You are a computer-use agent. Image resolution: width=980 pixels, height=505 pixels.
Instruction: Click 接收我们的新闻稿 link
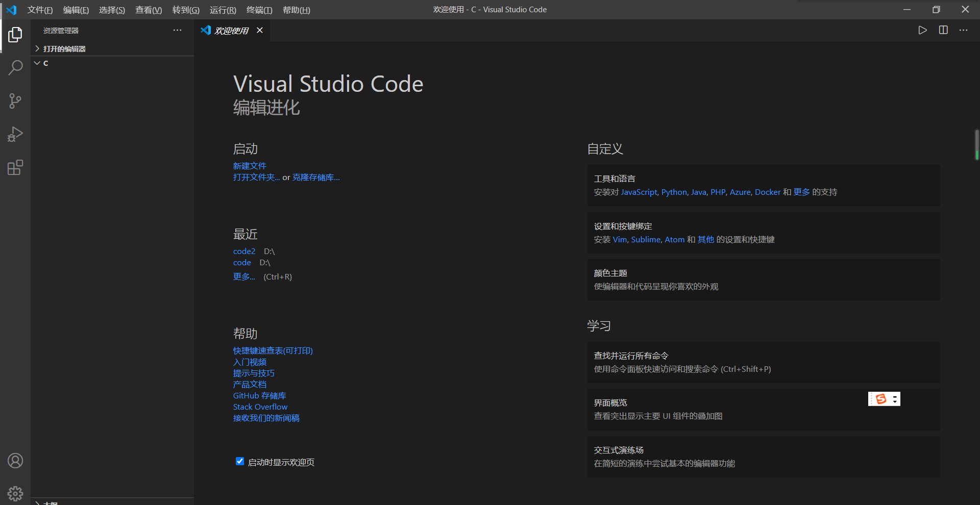266,418
